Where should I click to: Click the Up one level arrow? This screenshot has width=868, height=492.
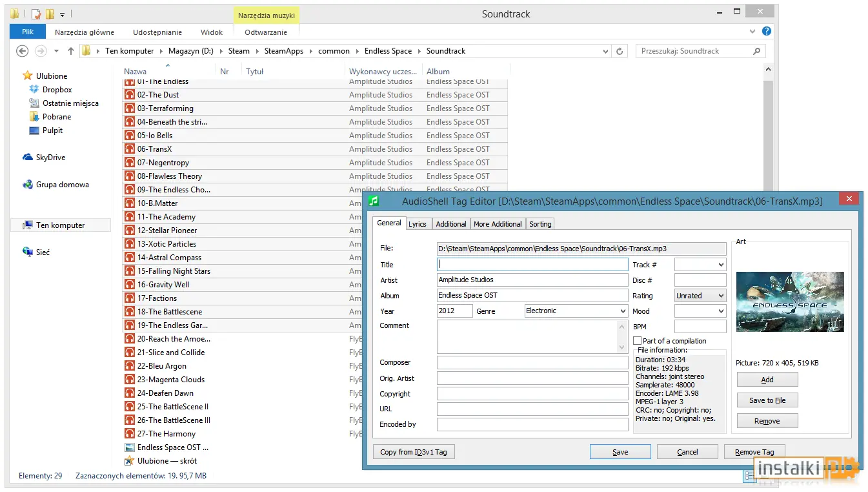(71, 51)
